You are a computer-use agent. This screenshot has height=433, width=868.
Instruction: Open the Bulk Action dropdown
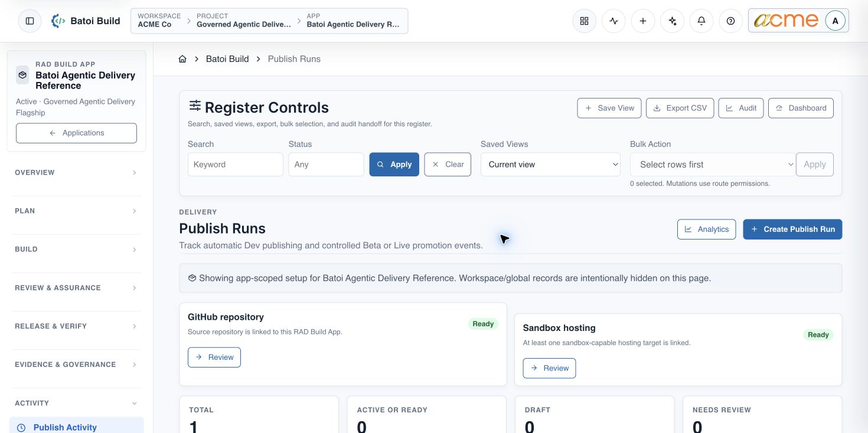click(713, 165)
